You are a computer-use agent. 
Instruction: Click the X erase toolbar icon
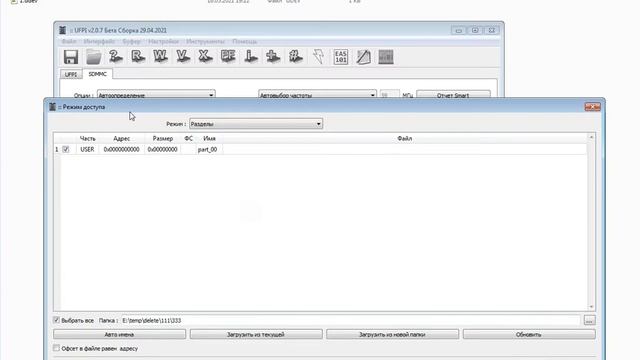205,57
